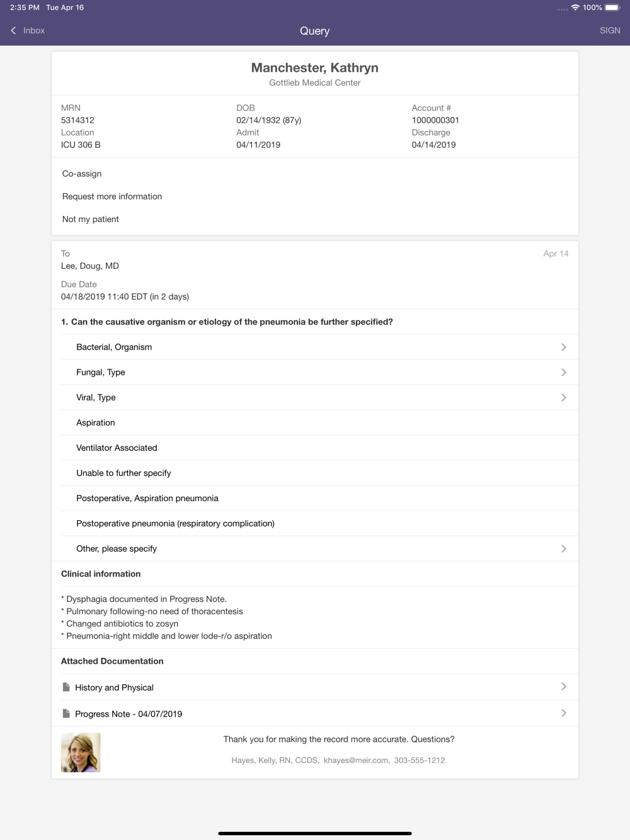Pick Postoperative, Aspiration pneumonia
Image resolution: width=630 pixels, height=840 pixels.
pyautogui.click(x=147, y=498)
